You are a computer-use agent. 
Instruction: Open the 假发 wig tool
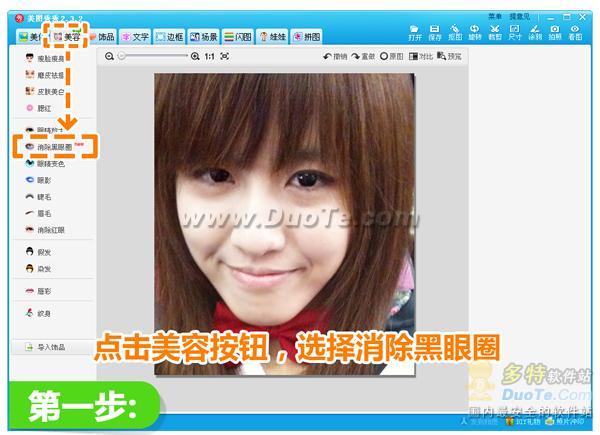[38, 252]
